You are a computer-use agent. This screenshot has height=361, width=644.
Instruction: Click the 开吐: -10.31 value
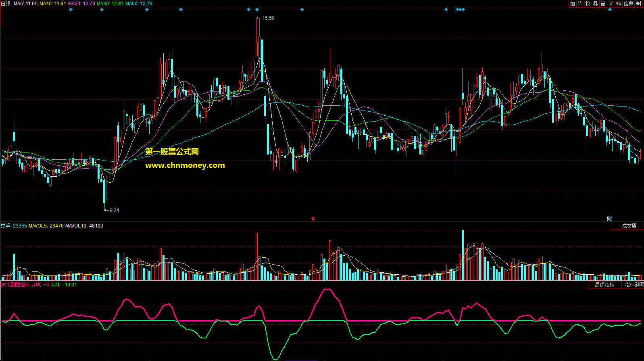pyautogui.click(x=64, y=285)
